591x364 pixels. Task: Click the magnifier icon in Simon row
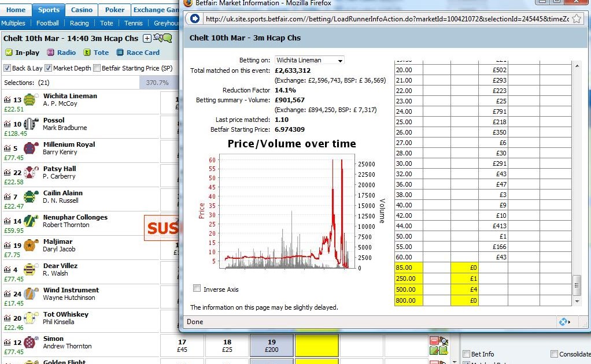tap(444, 342)
